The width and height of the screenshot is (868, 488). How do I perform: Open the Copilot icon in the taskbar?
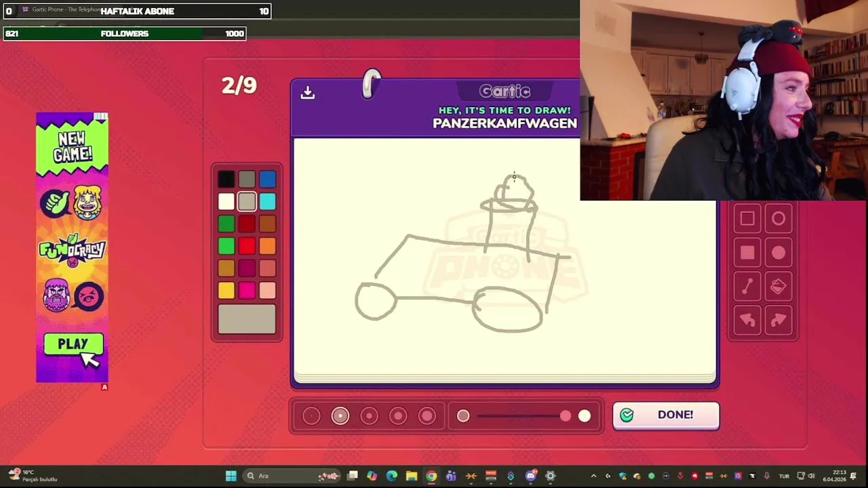[372, 476]
